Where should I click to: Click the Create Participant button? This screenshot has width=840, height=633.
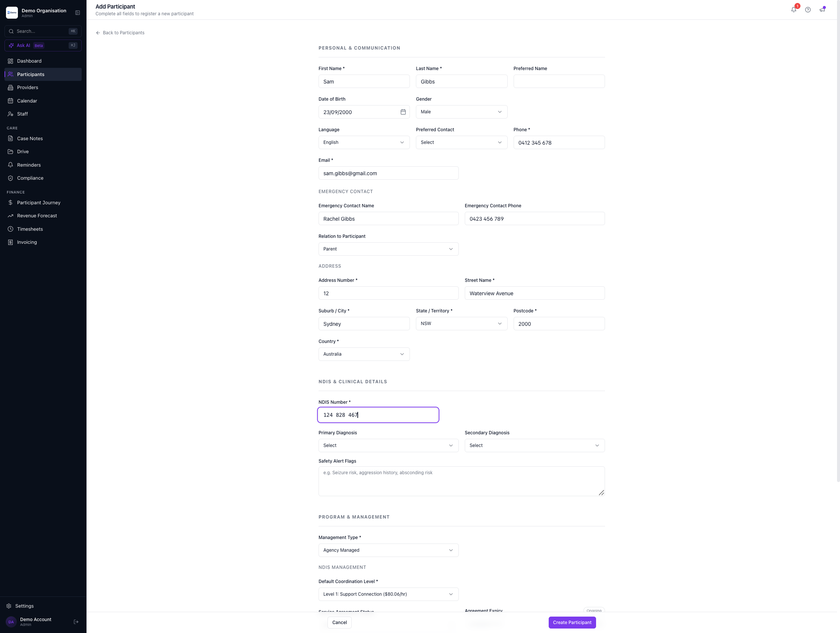click(x=572, y=622)
